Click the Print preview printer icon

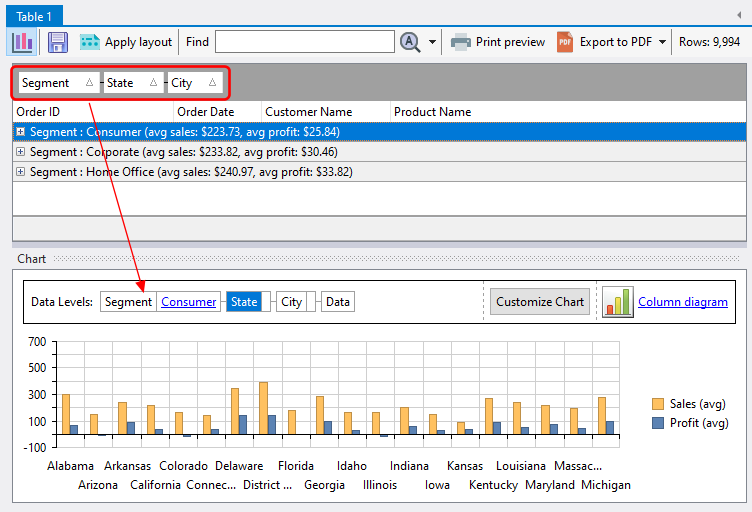click(x=460, y=42)
